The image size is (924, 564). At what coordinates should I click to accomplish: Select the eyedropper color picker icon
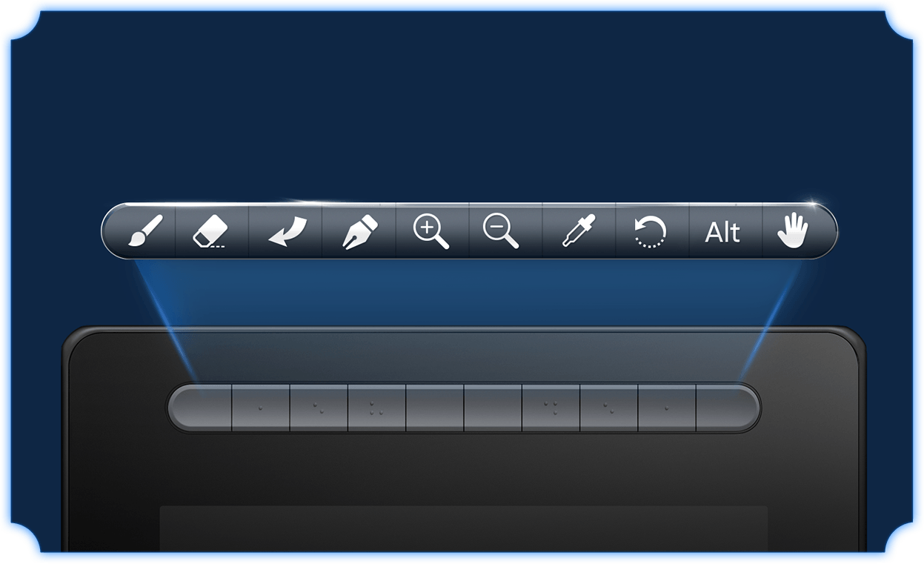[579, 230]
